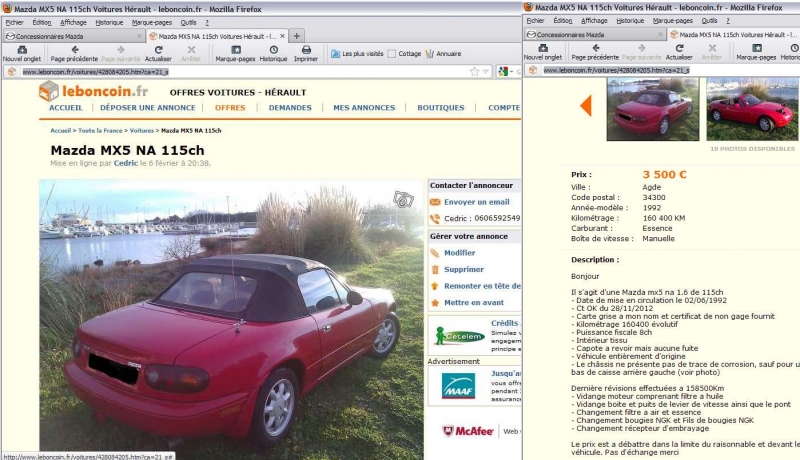Switch to Concessionnaires Mazda tab in right window
The image size is (800, 460).
(x=595, y=35)
